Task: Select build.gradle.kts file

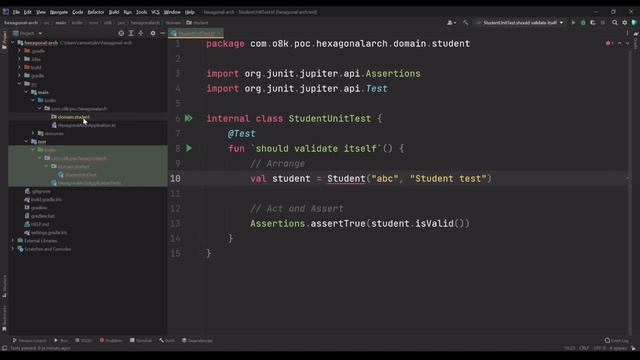Action: [46, 199]
